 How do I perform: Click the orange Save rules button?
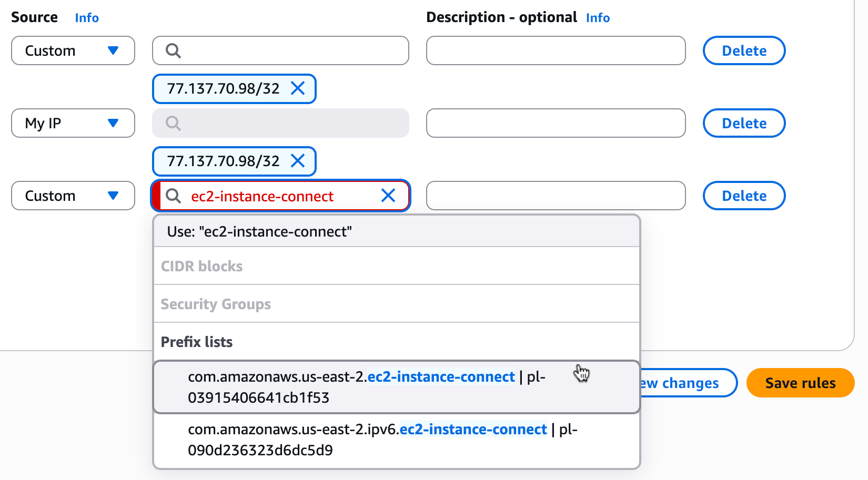800,383
